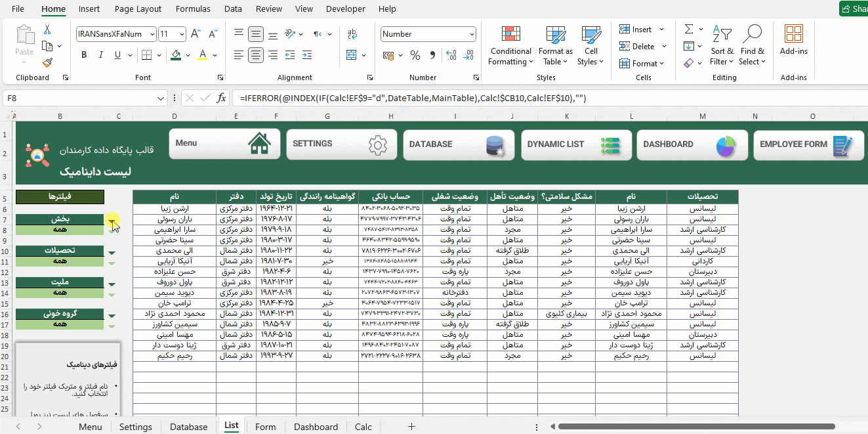Viewport: 868px width, 434px height.
Task: Open the Page Layout ribbon tab
Action: point(138,9)
